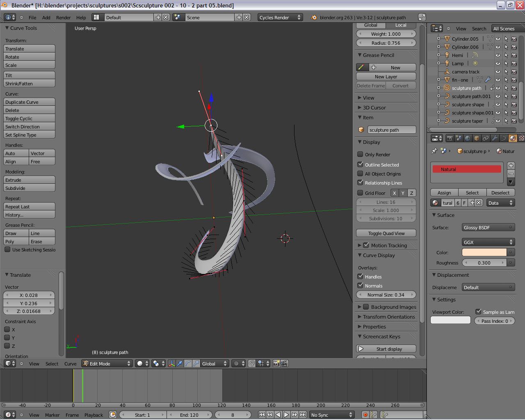Play the timeline animation forward
This screenshot has width=525, height=420.
[x=286, y=415]
